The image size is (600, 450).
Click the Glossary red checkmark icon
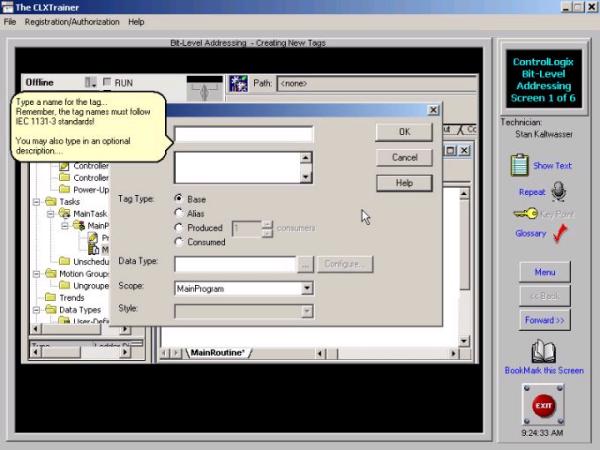click(x=560, y=233)
